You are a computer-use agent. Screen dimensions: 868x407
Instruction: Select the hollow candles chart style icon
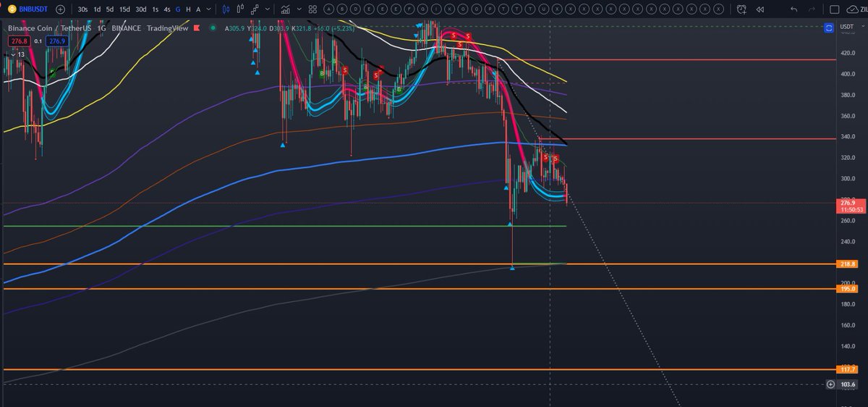241,9
